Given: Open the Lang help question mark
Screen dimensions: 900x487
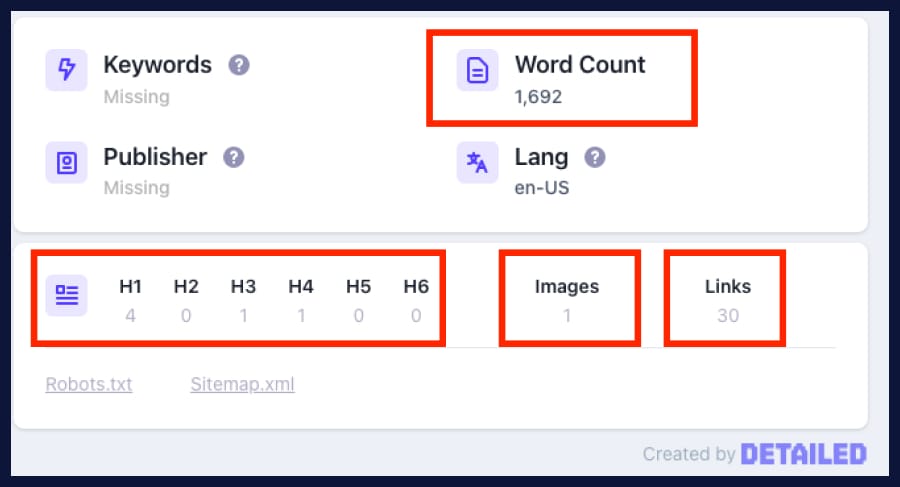Looking at the screenshot, I should click(595, 157).
